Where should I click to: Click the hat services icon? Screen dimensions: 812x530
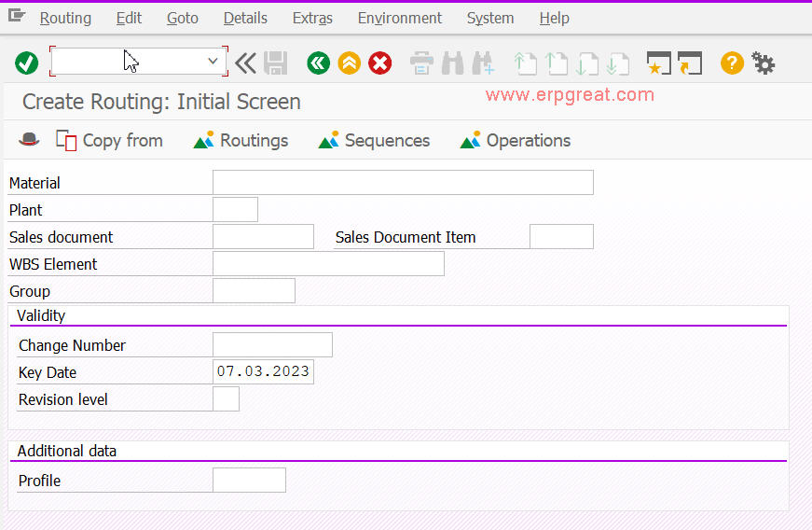[x=29, y=139]
